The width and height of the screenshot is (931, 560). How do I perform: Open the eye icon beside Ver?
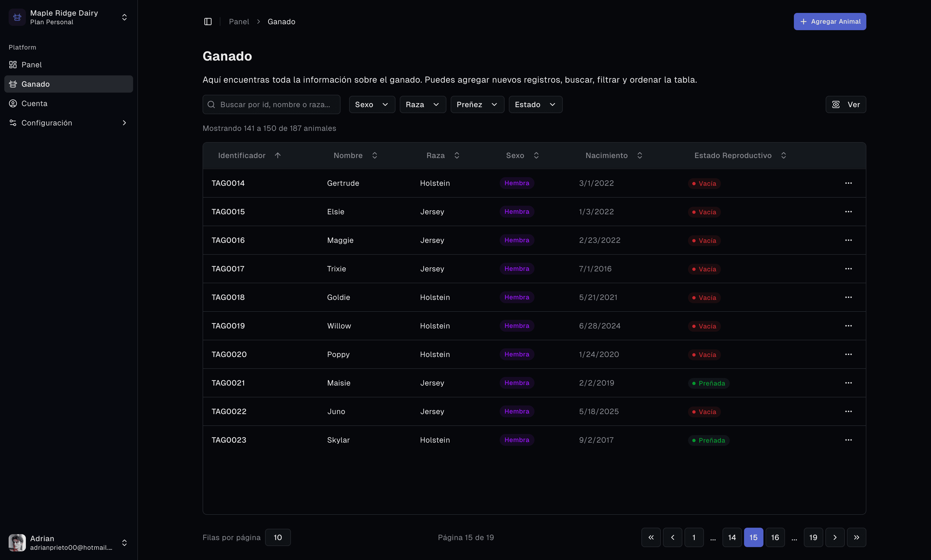pyautogui.click(x=836, y=104)
